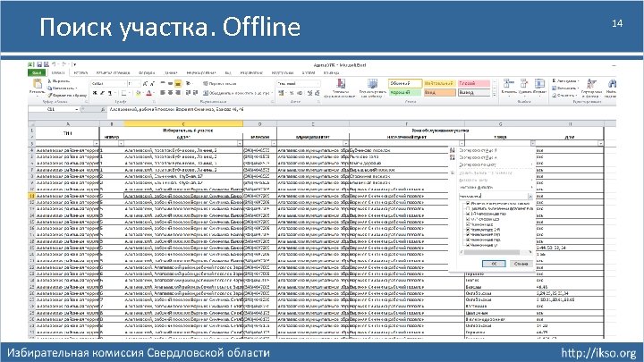The width and height of the screenshot is (644, 362).
Task: Click Cancel in the filter popup
Action: click(521, 264)
